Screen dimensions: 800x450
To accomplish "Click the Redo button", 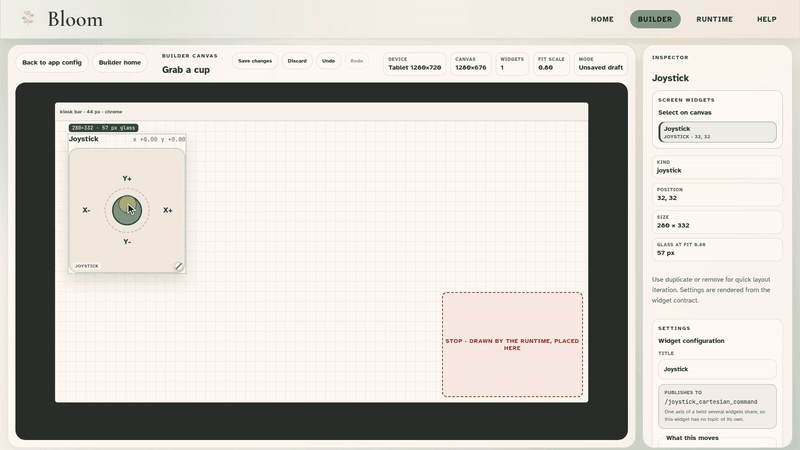I will coord(357,61).
